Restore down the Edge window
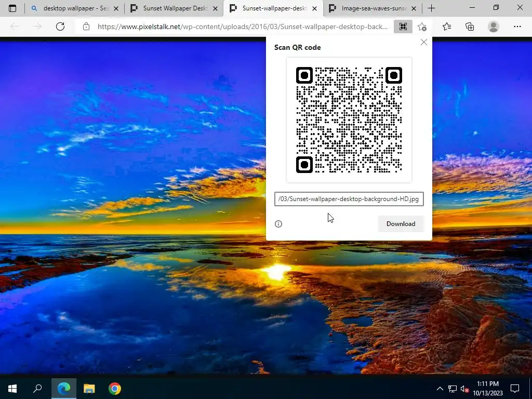532x399 pixels. point(496,8)
